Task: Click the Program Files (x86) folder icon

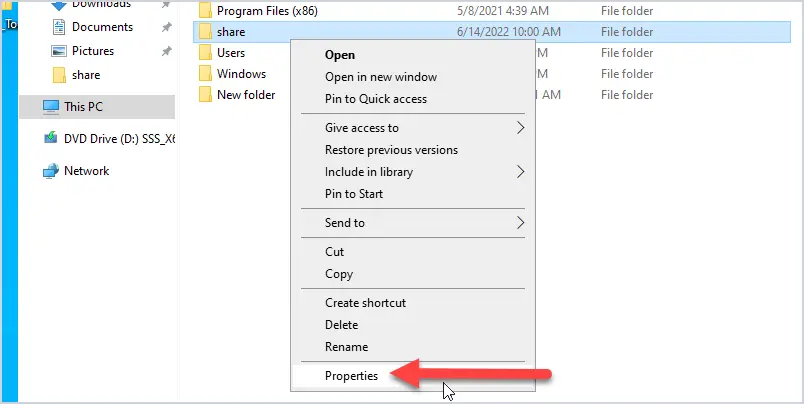Action: click(206, 11)
